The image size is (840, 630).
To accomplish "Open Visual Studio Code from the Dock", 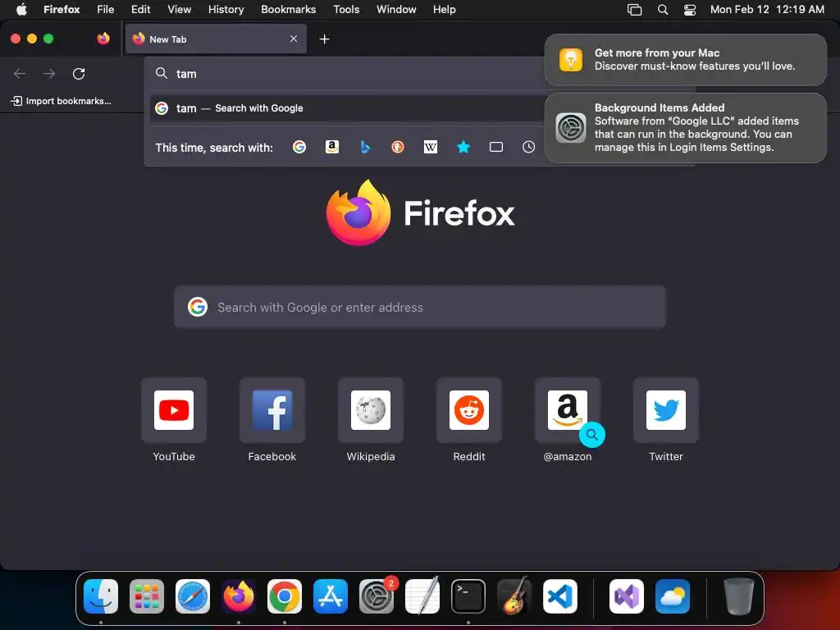I will (560, 596).
